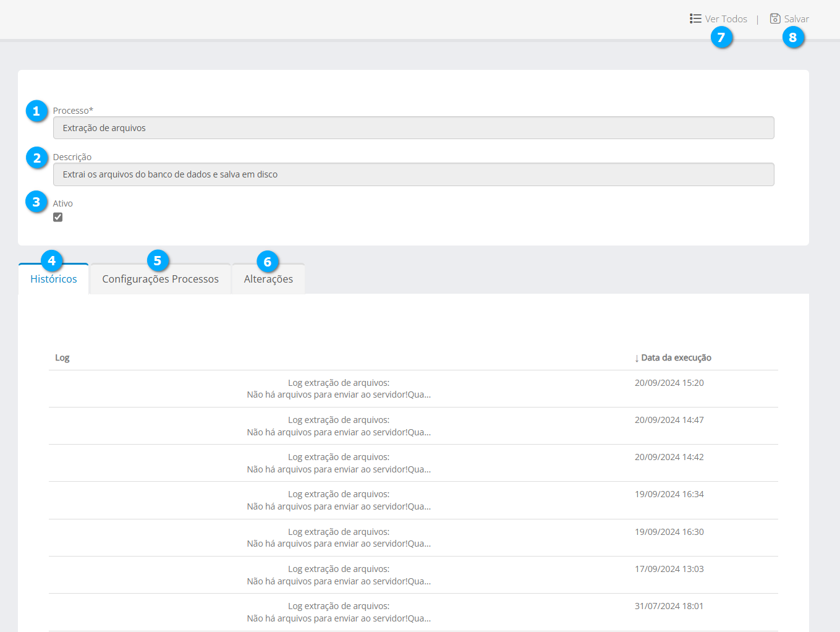Select log row from 20/09/2024 14:47
The width and height of the screenshot is (840, 632).
[339, 426]
